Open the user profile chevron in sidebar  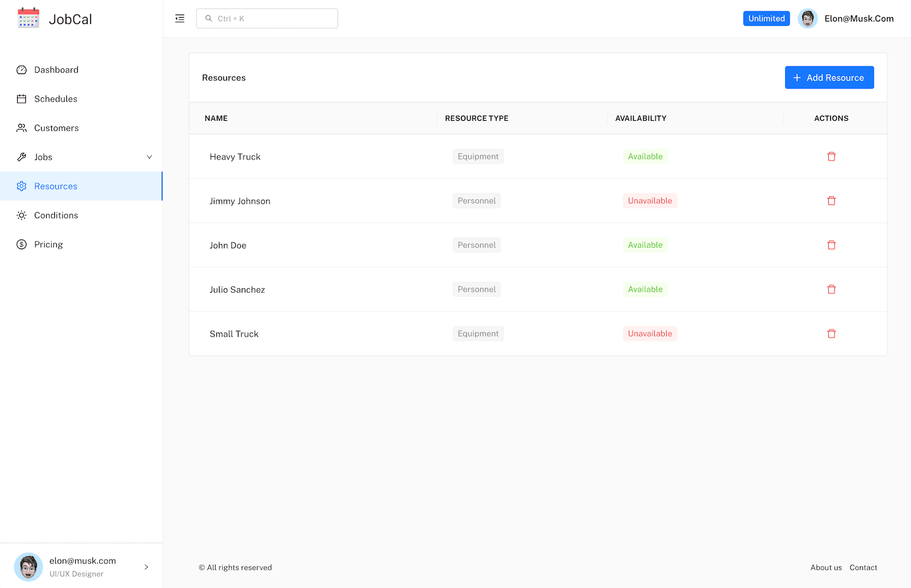point(146,567)
